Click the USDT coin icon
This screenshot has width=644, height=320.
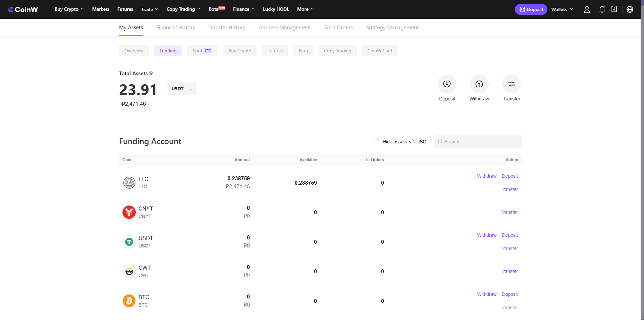coord(129,242)
